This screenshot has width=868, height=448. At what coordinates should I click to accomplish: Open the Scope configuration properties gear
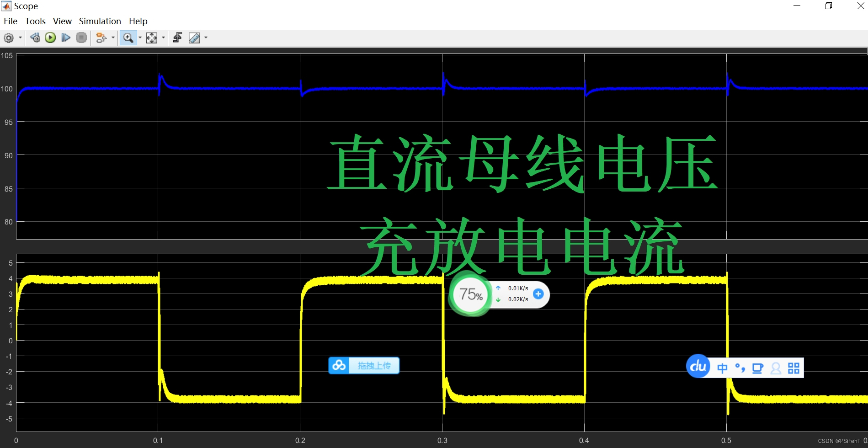[9, 38]
